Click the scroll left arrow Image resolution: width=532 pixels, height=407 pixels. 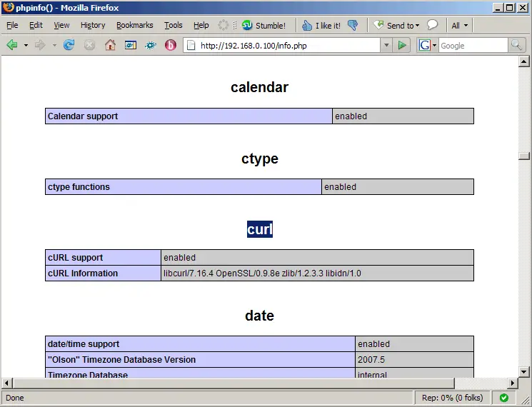click(x=6, y=383)
